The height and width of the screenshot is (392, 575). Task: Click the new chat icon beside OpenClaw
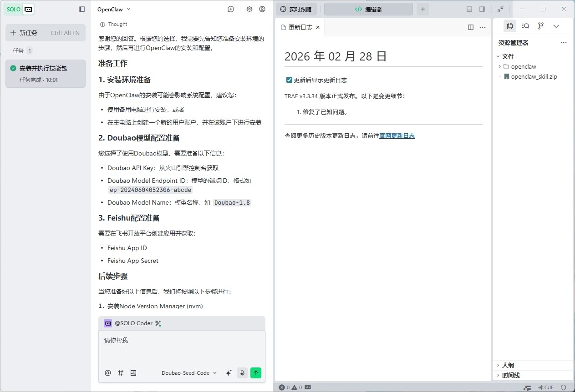pyautogui.click(x=231, y=9)
